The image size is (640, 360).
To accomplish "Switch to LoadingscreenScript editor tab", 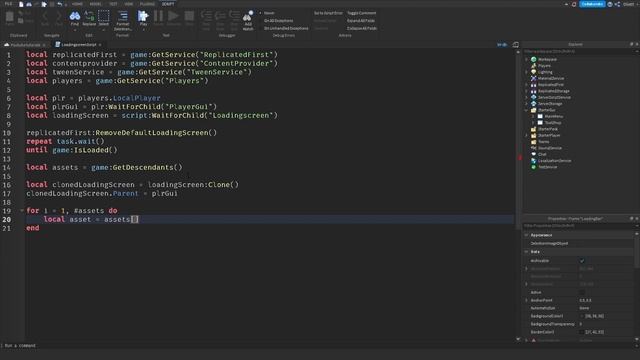I will click(x=78, y=44).
